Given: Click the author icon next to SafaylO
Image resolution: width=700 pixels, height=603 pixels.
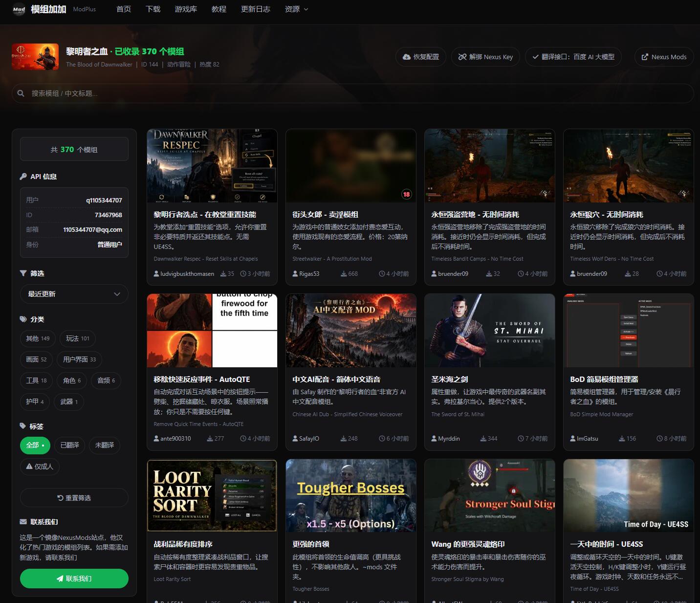Looking at the screenshot, I should 295,438.
